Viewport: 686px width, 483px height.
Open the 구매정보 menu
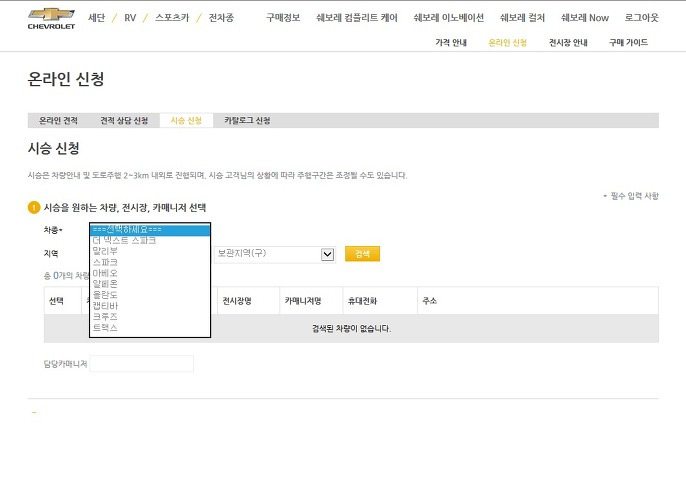pyautogui.click(x=283, y=18)
